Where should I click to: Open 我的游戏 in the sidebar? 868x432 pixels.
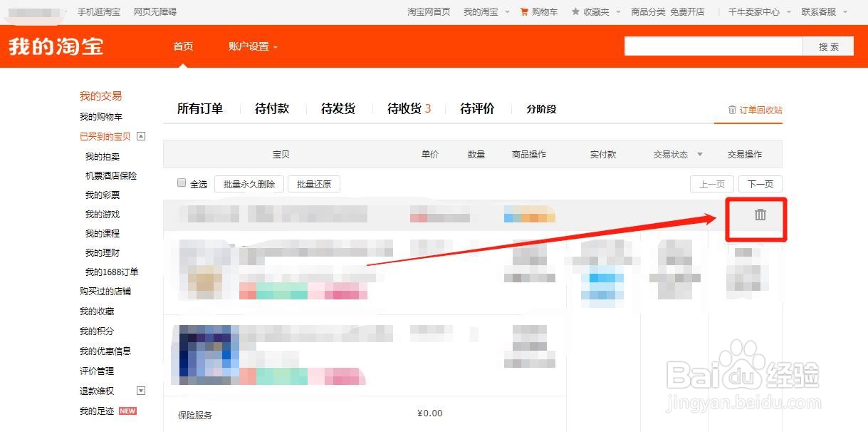pyautogui.click(x=103, y=214)
